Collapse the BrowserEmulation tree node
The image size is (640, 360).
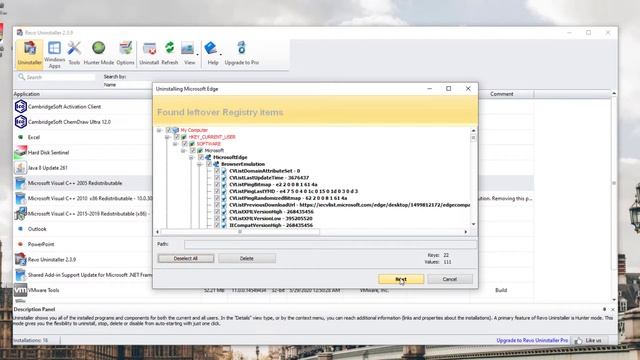(200, 164)
